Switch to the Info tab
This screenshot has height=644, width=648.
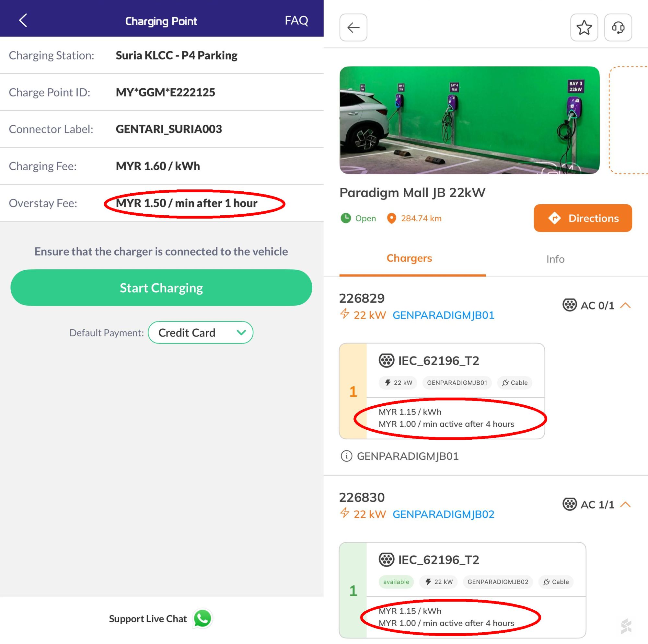pos(555,259)
